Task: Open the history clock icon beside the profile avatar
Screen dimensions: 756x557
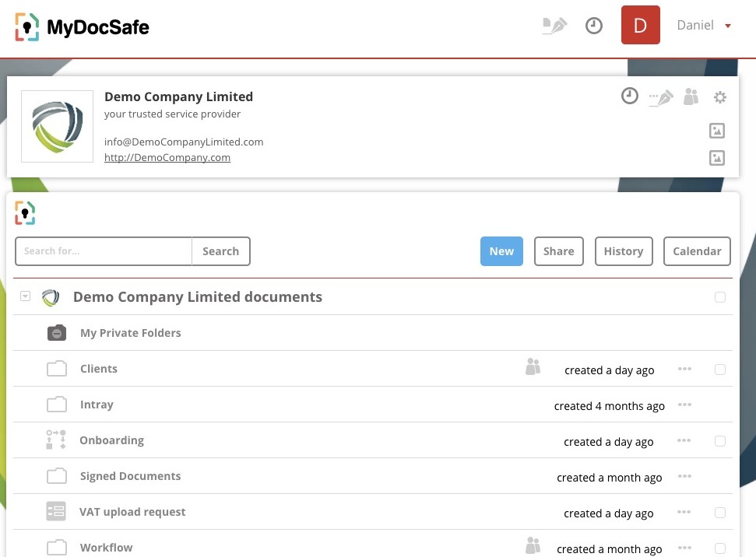Action: pyautogui.click(x=593, y=25)
